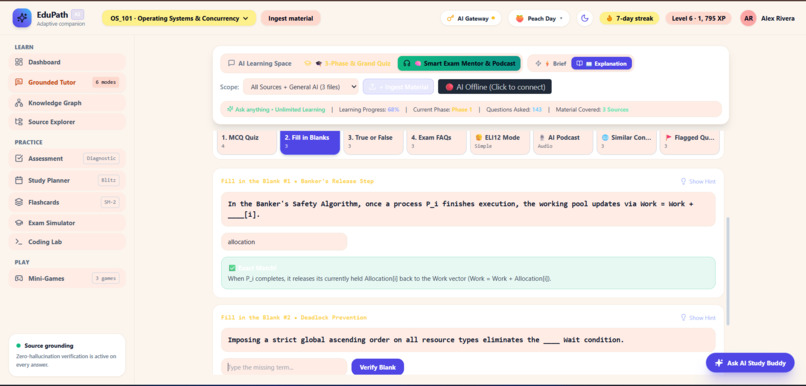This screenshot has width=806, height=386.
Task: Open Ask AI Study Buddy chat
Action: pos(750,363)
